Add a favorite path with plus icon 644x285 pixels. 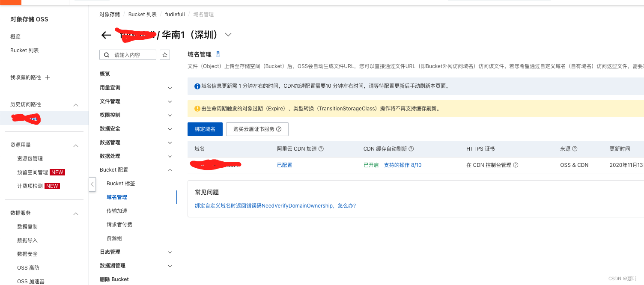pyautogui.click(x=48, y=77)
